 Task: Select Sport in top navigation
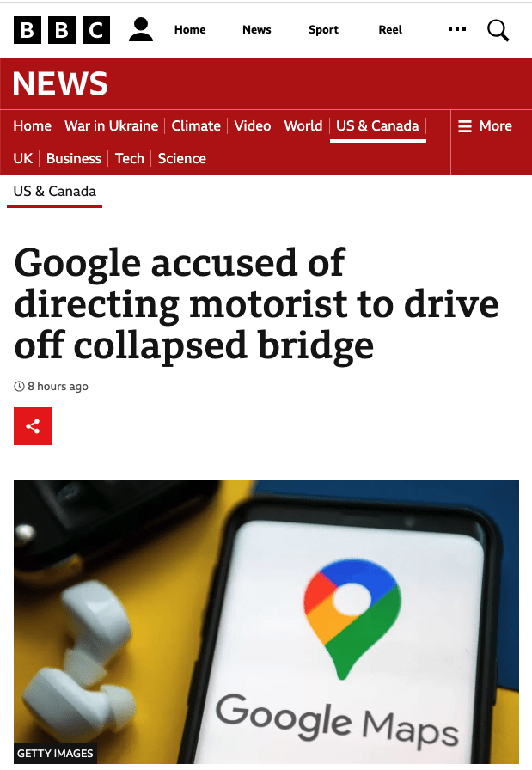[x=323, y=30]
